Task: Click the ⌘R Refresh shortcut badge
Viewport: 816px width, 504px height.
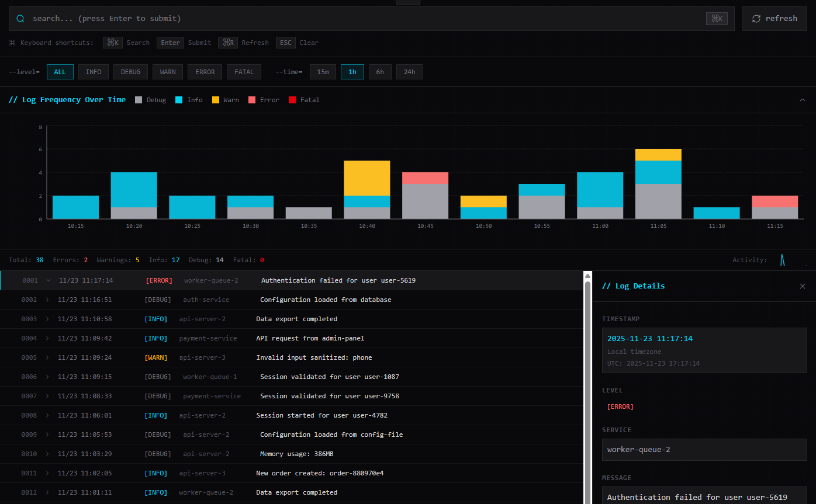Action: click(x=227, y=42)
